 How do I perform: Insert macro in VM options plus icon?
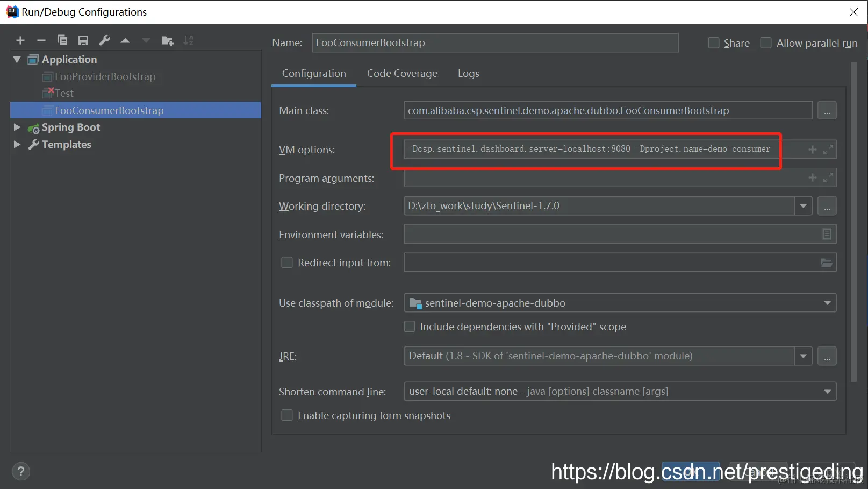coord(813,150)
